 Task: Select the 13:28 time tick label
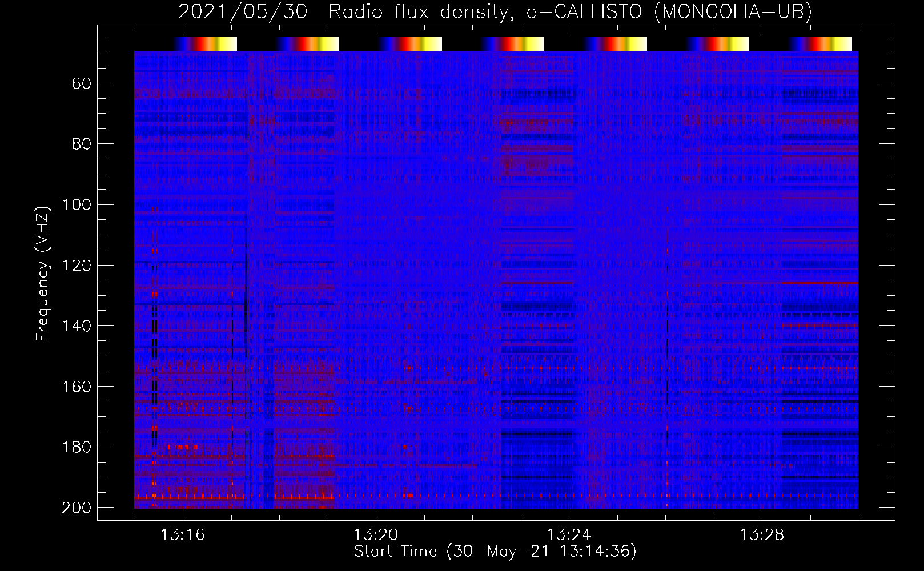[762, 535]
